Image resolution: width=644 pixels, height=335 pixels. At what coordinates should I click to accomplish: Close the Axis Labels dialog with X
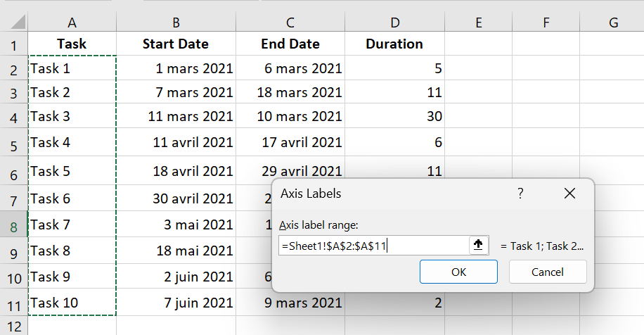click(x=569, y=194)
